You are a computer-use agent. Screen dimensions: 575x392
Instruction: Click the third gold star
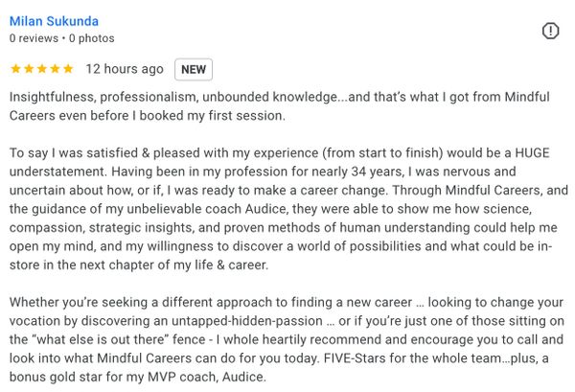click(42, 69)
